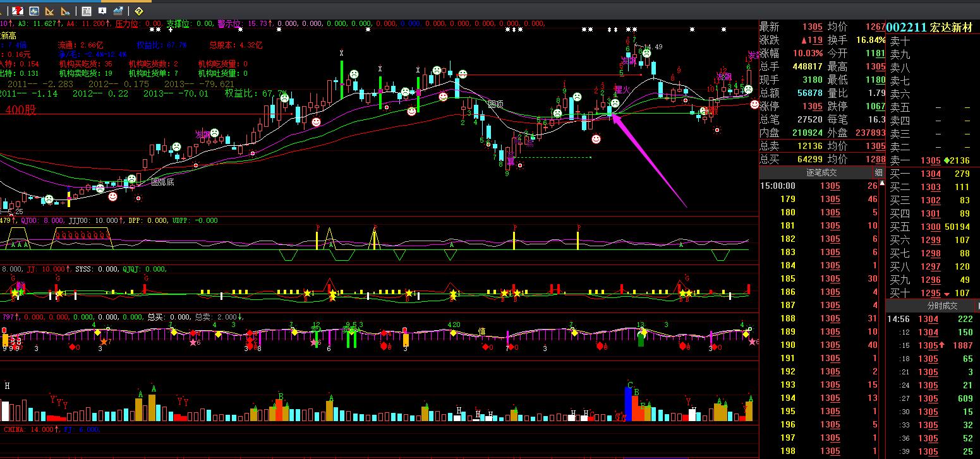Click the 总手 value 448817
This screenshot has width=980, height=459.
(x=807, y=67)
